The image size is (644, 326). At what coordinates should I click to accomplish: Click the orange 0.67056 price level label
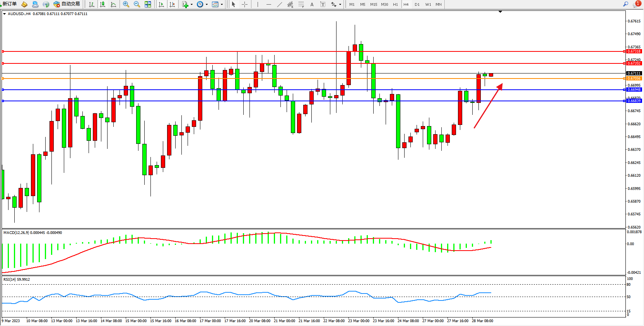[634, 79]
